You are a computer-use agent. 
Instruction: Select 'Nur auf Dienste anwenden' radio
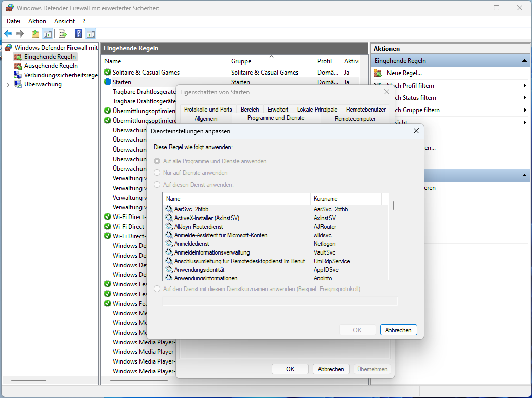click(x=157, y=173)
